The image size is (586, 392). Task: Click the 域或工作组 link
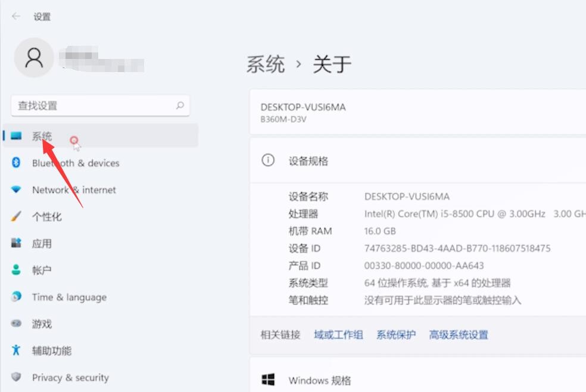(x=338, y=335)
